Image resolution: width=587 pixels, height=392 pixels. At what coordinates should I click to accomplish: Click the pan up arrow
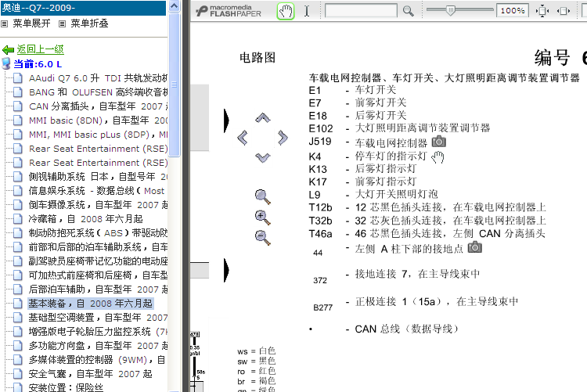(262, 118)
